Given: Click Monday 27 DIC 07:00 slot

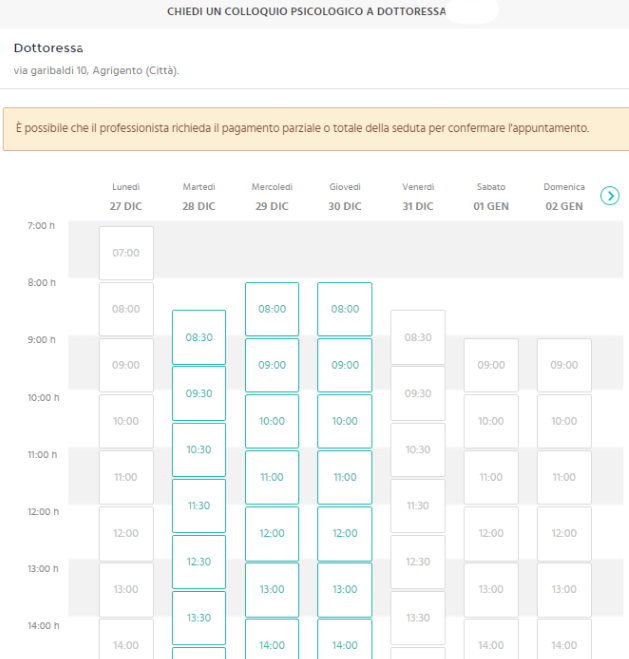Looking at the screenshot, I should 126,253.
